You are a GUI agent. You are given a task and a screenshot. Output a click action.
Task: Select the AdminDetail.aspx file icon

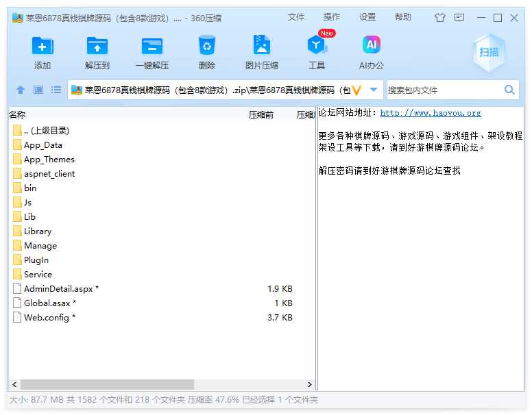point(17,288)
